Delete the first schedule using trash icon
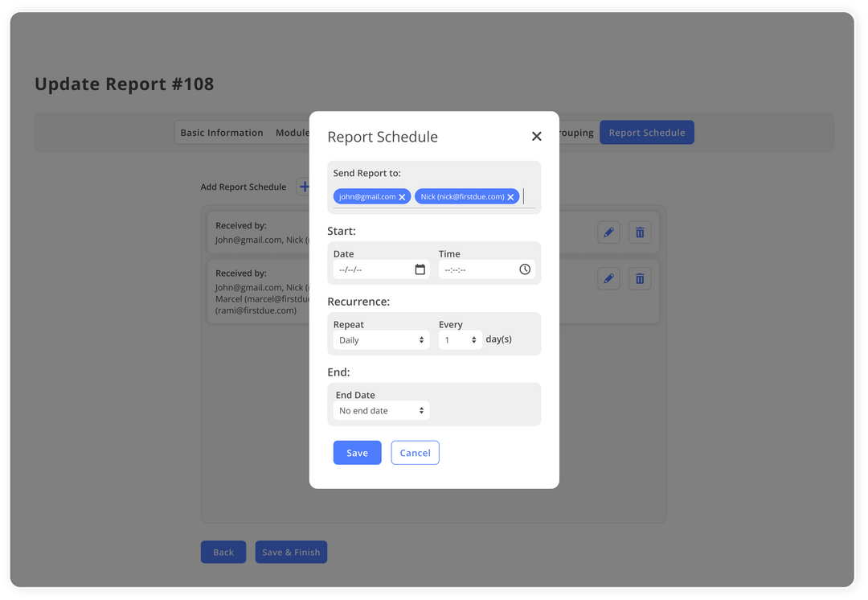 (x=640, y=232)
